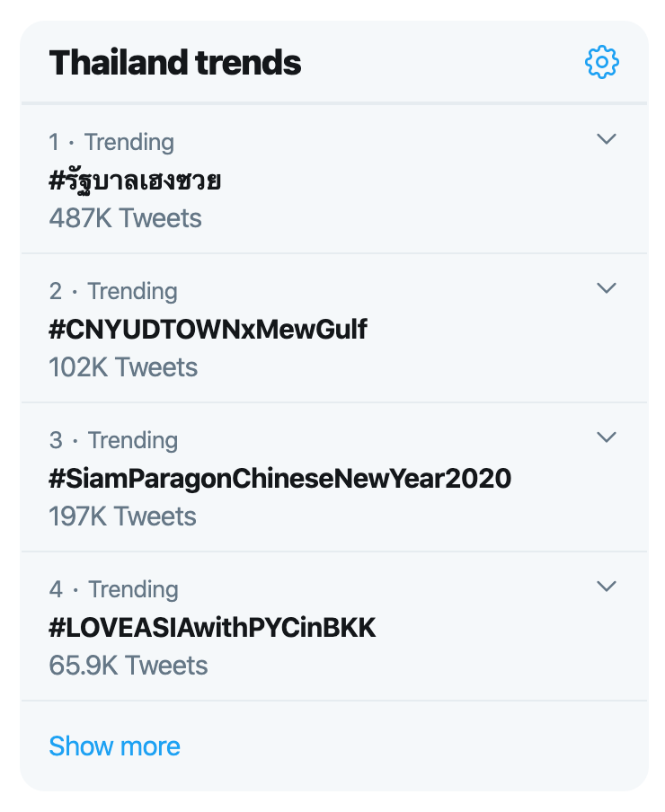This screenshot has height=812, width=665.
Task: Click the word 'Tweets' under #LOVEASIAwithPYCinBKK
Action: click(x=166, y=666)
